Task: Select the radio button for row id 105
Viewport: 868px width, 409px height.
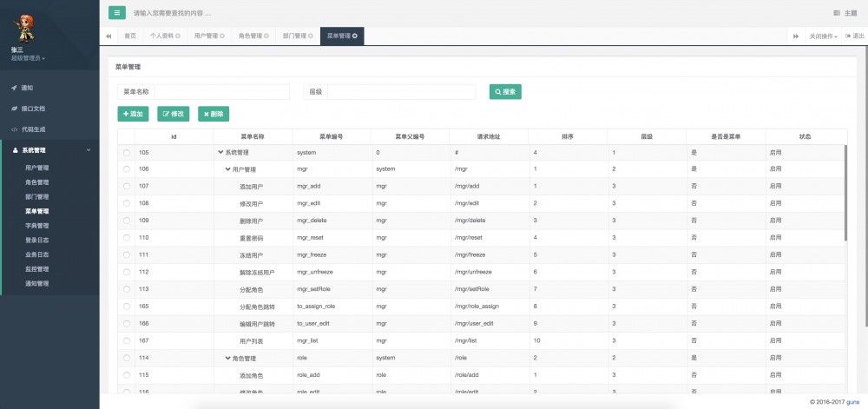Action: point(127,152)
